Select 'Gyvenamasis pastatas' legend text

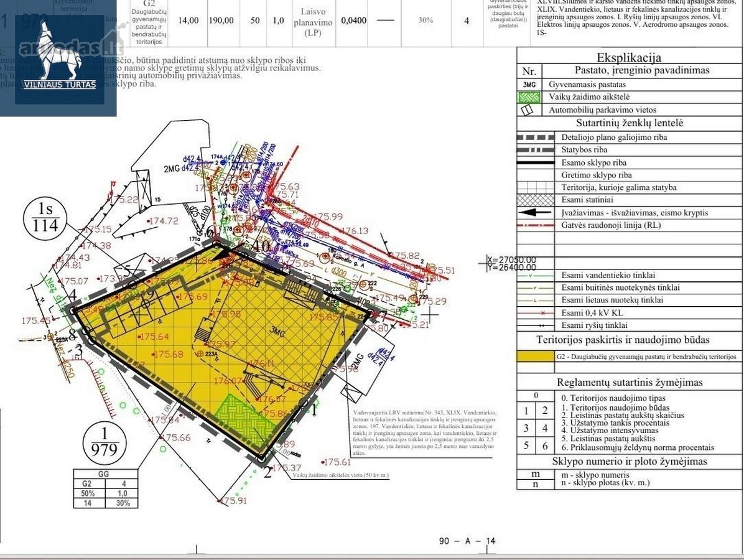point(587,85)
